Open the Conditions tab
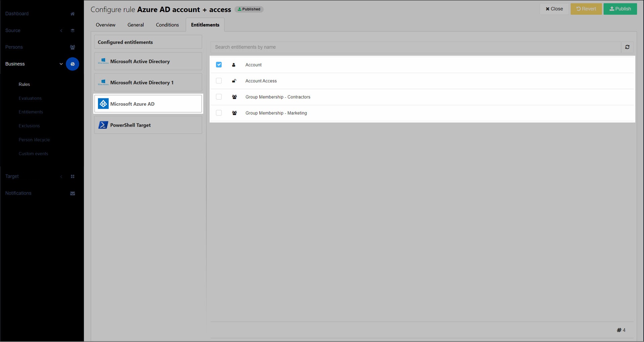Image resolution: width=644 pixels, height=342 pixels. click(167, 25)
